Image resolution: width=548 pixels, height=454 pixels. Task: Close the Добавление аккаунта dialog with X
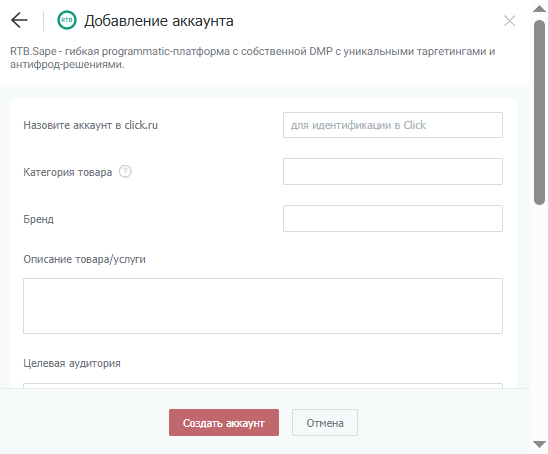point(509,21)
